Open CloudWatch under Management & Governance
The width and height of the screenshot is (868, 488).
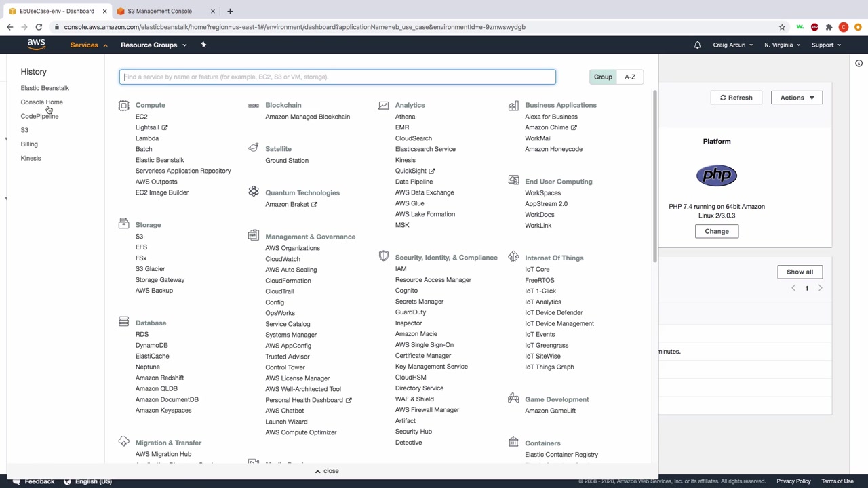click(x=283, y=259)
